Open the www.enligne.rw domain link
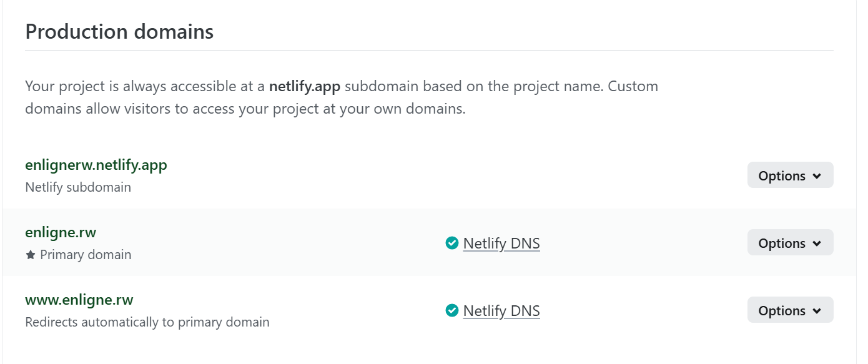Viewport: 868px width, 364px height. (79, 300)
